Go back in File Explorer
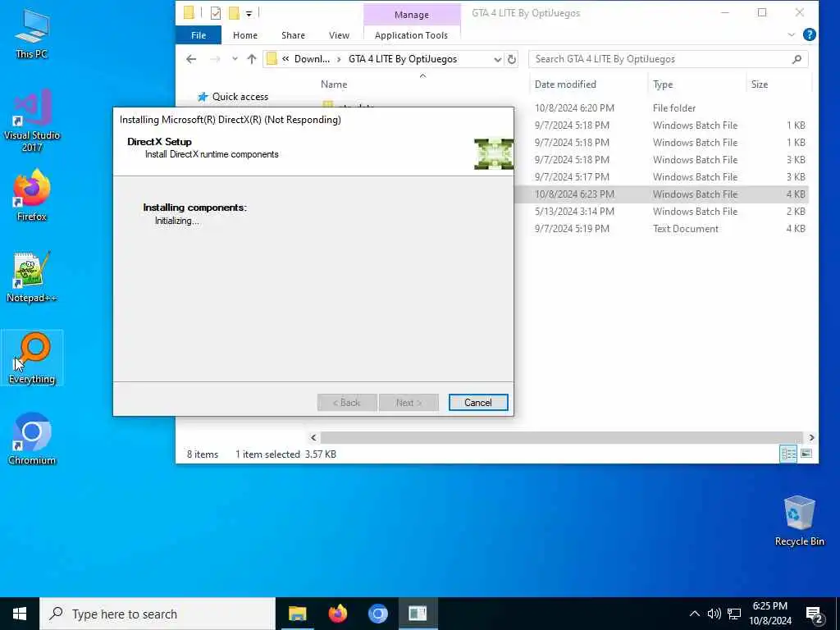Viewport: 840px width, 630px height. 191,59
